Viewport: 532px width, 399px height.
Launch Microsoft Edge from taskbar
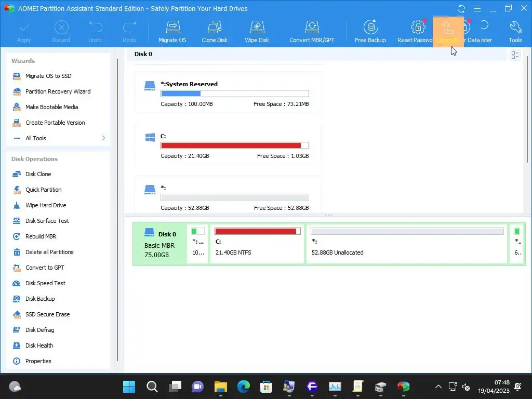[x=243, y=387]
